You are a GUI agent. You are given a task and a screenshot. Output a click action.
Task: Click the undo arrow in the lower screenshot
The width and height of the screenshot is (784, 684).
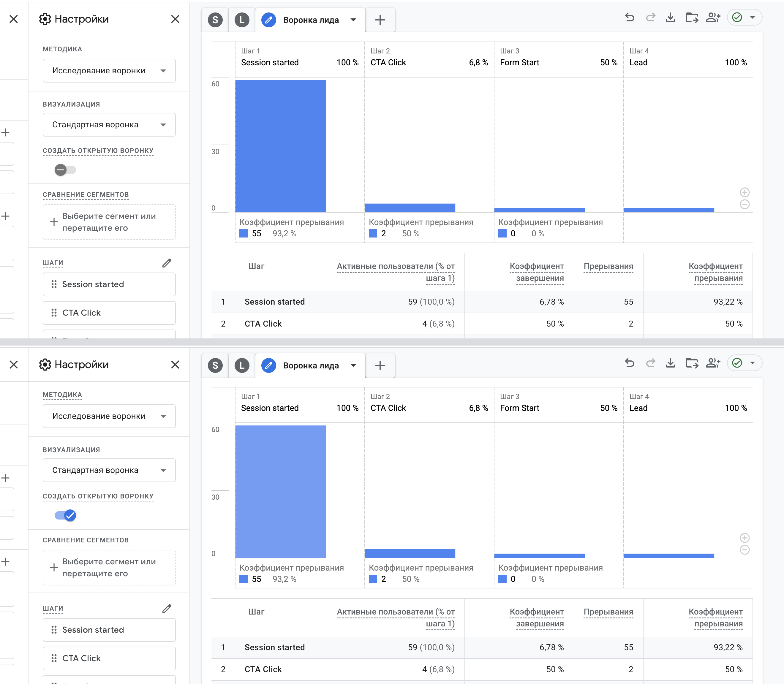629,363
